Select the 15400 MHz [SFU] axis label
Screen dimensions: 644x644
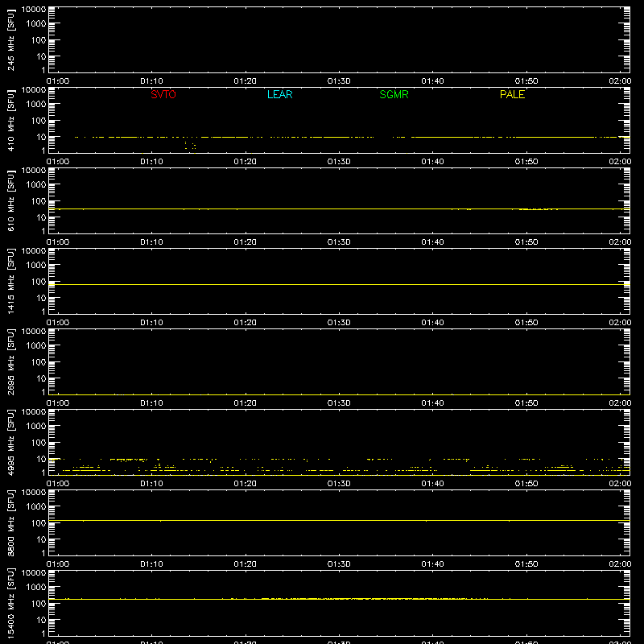coord(10,603)
